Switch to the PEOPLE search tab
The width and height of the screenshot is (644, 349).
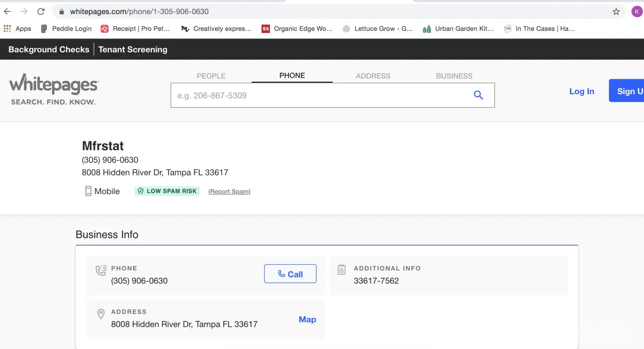click(x=211, y=76)
